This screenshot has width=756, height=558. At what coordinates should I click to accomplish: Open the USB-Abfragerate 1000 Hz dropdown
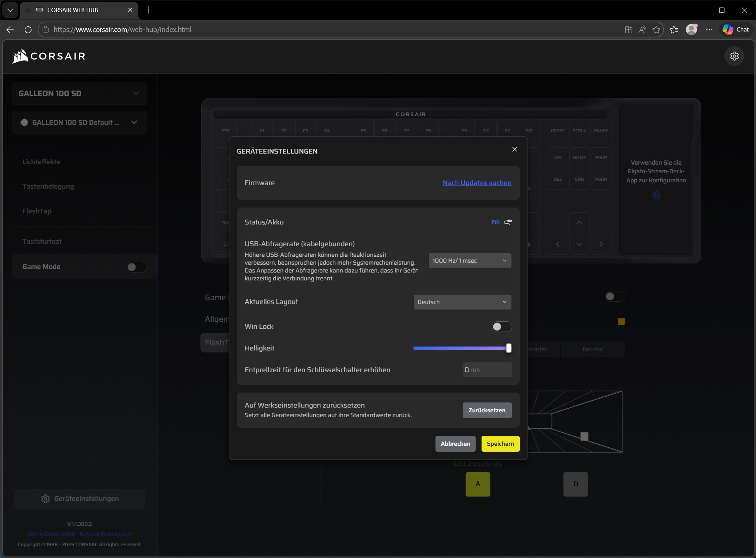[470, 261]
